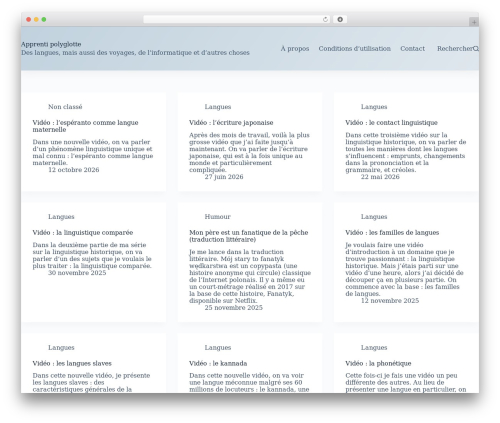Open post Mon père est un fanatique de la pêche

coord(249,236)
